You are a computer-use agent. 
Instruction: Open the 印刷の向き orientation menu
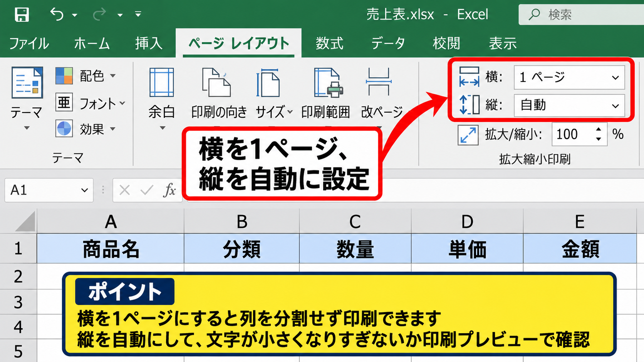pos(218,94)
